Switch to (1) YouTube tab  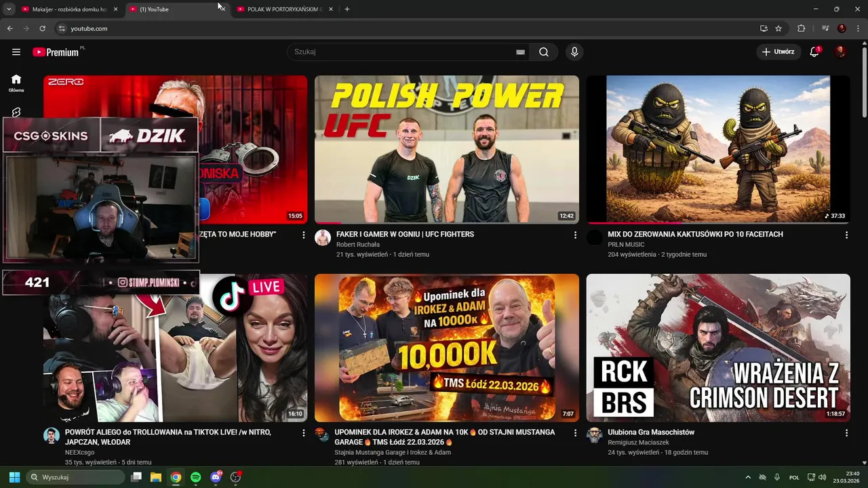(x=176, y=9)
